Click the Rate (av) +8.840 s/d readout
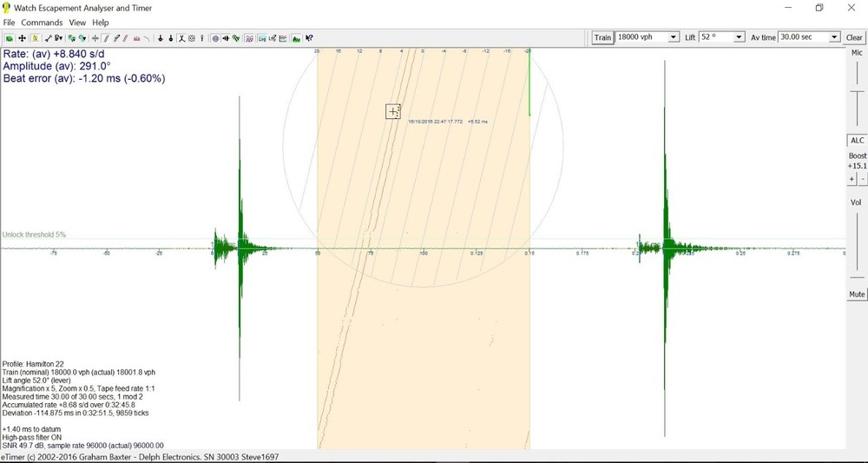Screen dimensions: 868x463 point(54,54)
